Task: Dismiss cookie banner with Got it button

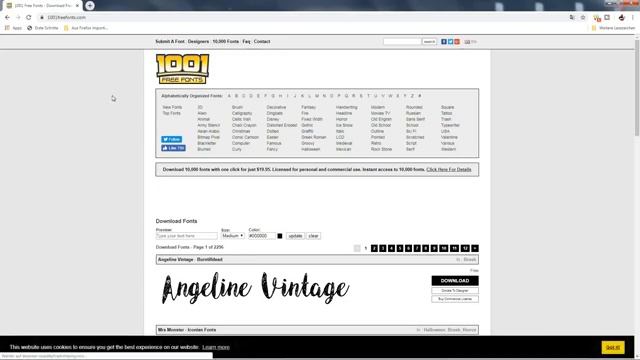Action: (613, 347)
